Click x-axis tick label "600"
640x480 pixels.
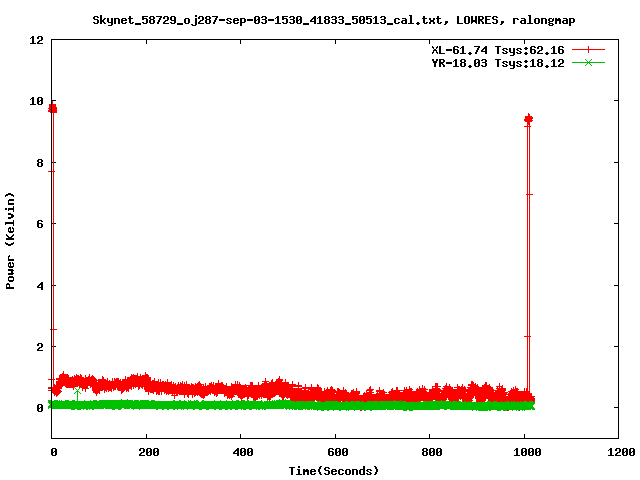click(338, 452)
